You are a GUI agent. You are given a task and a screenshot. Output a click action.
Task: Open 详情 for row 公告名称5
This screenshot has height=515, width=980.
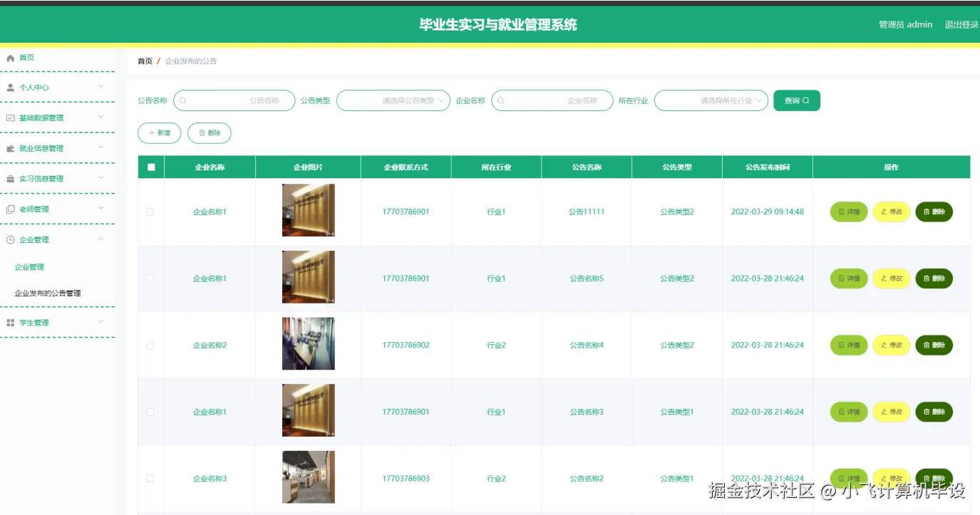[x=849, y=279]
